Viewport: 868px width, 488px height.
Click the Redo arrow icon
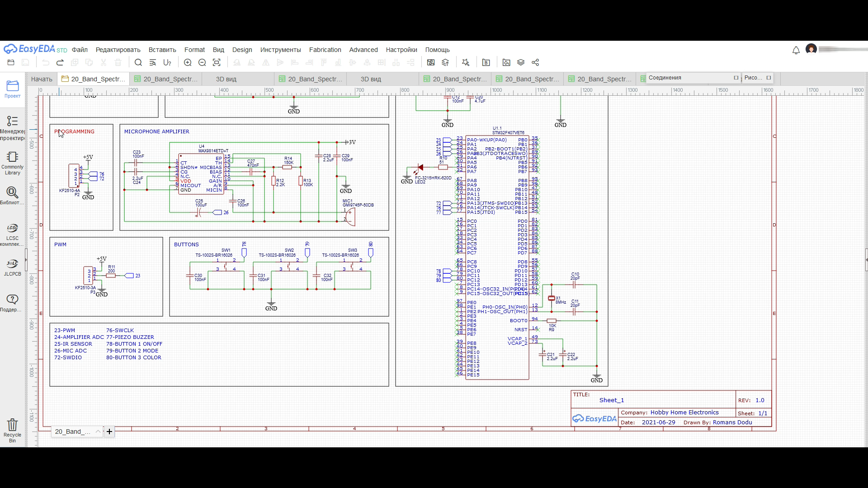(60, 63)
